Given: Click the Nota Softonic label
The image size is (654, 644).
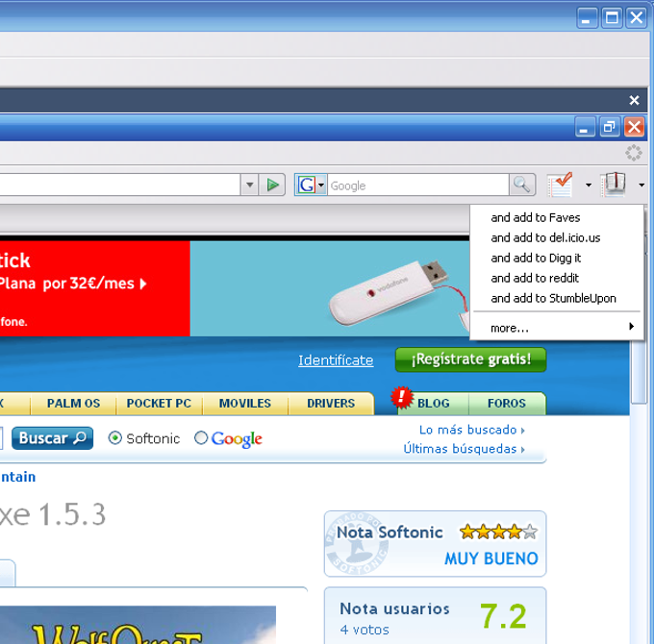Looking at the screenshot, I should tap(390, 533).
